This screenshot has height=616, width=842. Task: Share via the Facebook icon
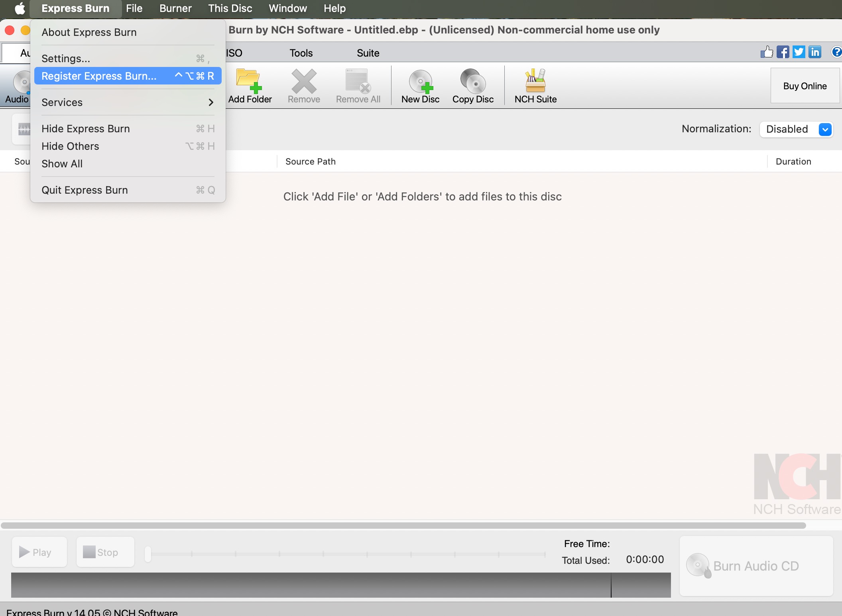coord(783,52)
